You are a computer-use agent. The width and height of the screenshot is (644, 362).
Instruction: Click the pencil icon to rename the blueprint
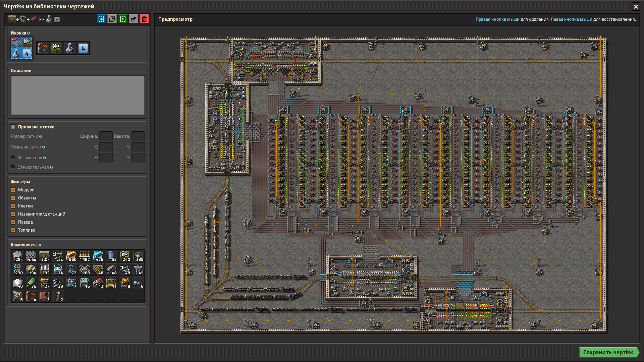point(57,19)
